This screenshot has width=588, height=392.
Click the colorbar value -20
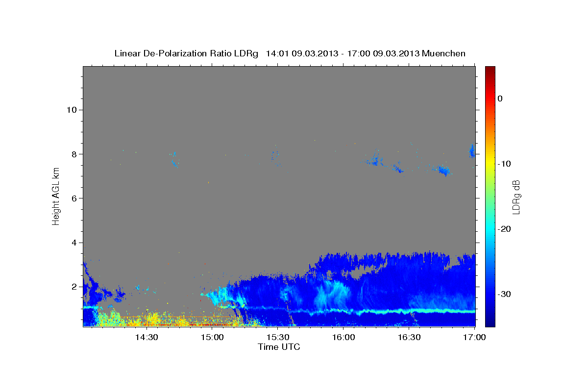(x=504, y=229)
